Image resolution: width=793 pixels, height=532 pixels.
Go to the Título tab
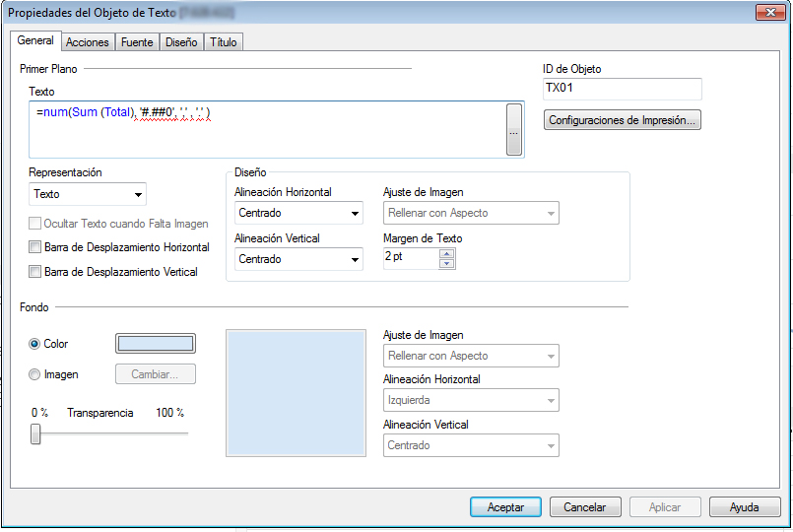pos(224,42)
